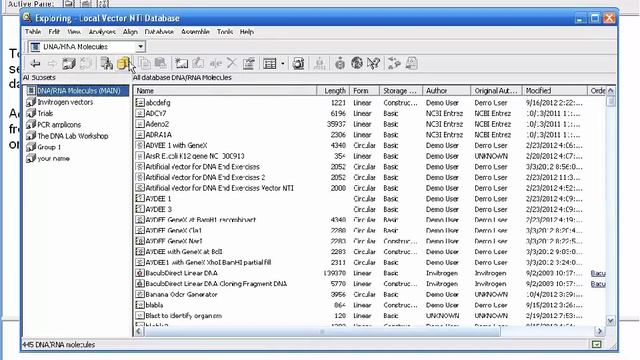This screenshot has height=360, width=640.
Task: Sort by the Length column header
Action: tap(333, 91)
